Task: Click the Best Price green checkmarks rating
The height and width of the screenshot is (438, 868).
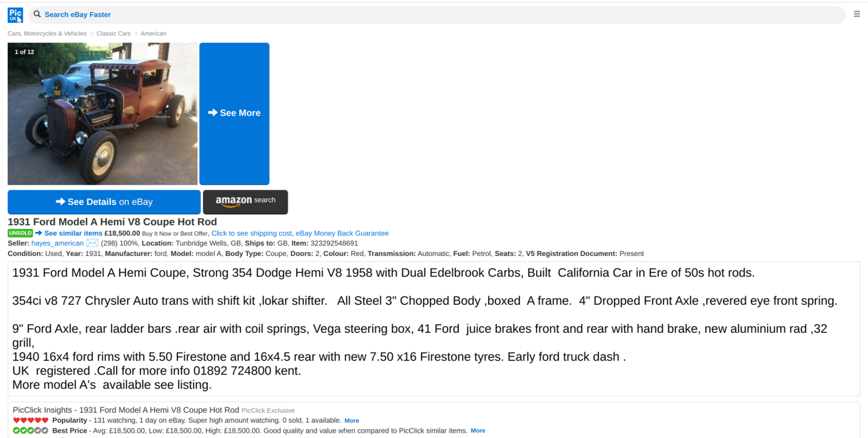Action: coord(31,430)
